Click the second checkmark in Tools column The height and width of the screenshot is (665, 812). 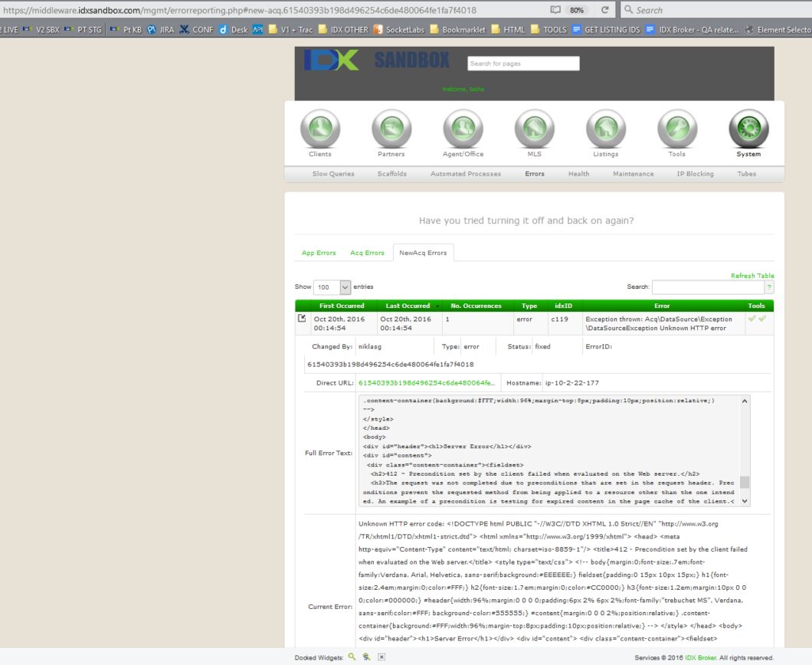pos(762,319)
